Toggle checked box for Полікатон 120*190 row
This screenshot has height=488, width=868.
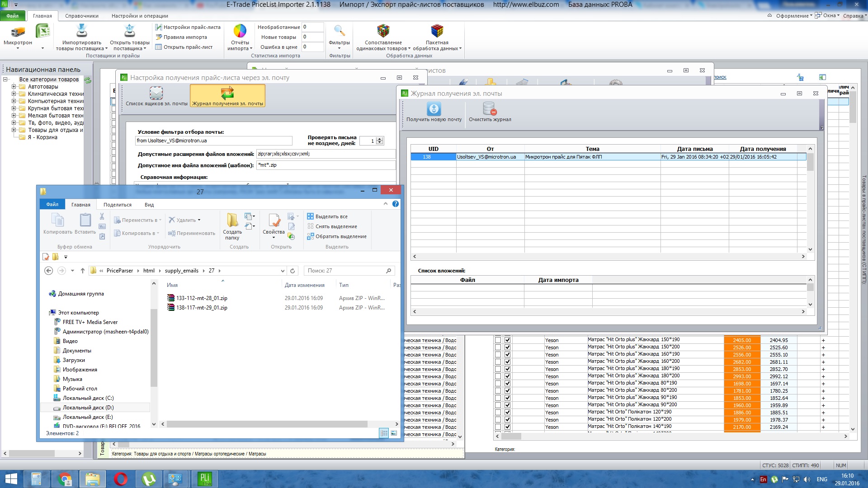[x=507, y=413]
